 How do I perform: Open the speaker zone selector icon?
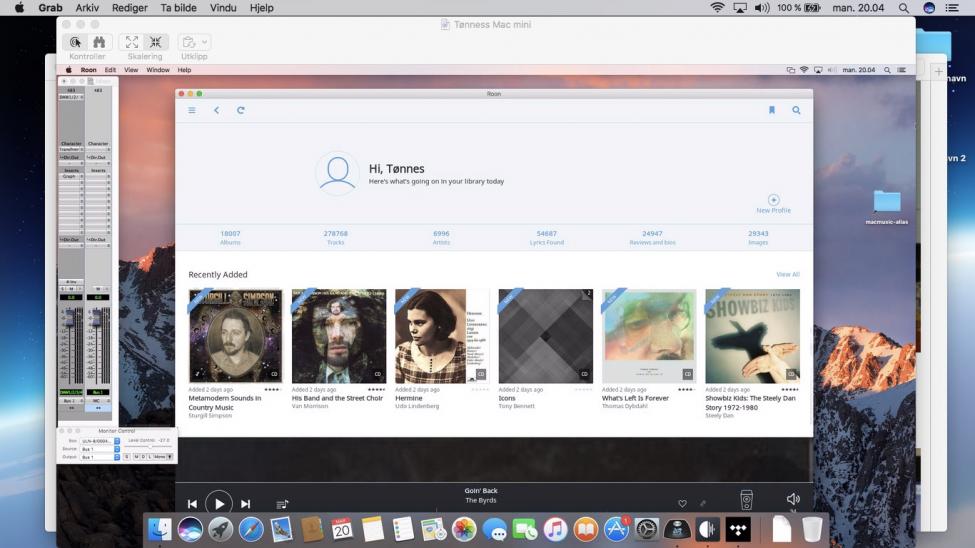[x=746, y=499]
